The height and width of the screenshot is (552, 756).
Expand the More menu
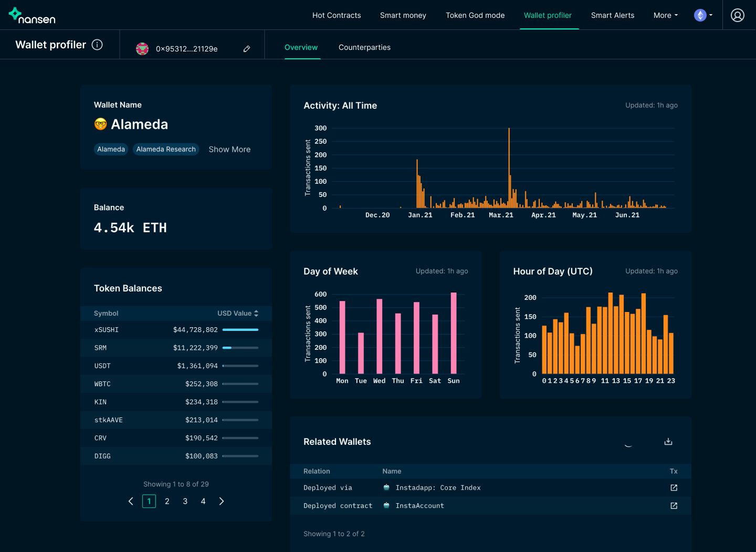coord(666,15)
